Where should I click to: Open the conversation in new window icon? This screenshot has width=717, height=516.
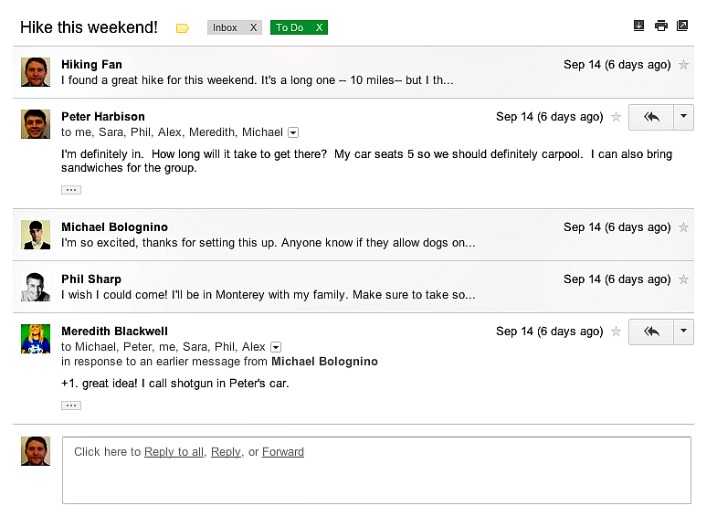tap(682, 26)
